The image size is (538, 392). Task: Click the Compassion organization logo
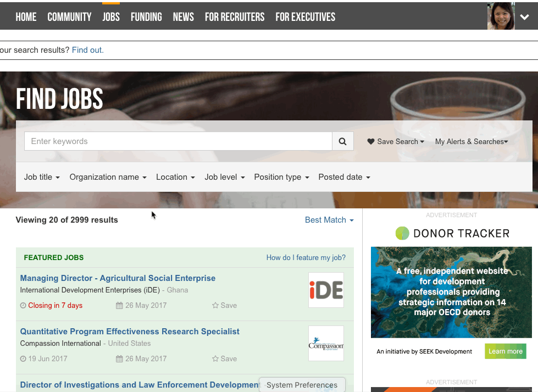point(326,343)
